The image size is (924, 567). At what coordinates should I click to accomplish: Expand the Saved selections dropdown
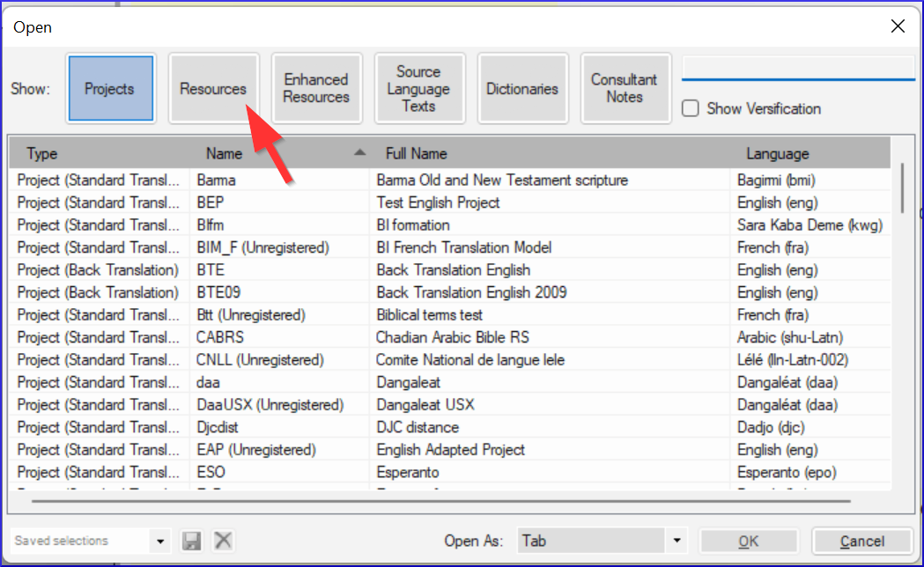[160, 541]
